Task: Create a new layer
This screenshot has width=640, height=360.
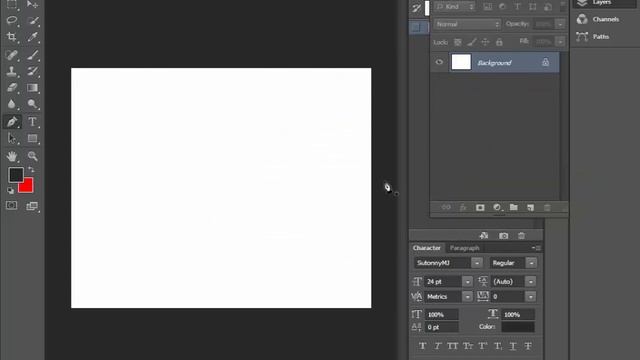Action: [530, 208]
